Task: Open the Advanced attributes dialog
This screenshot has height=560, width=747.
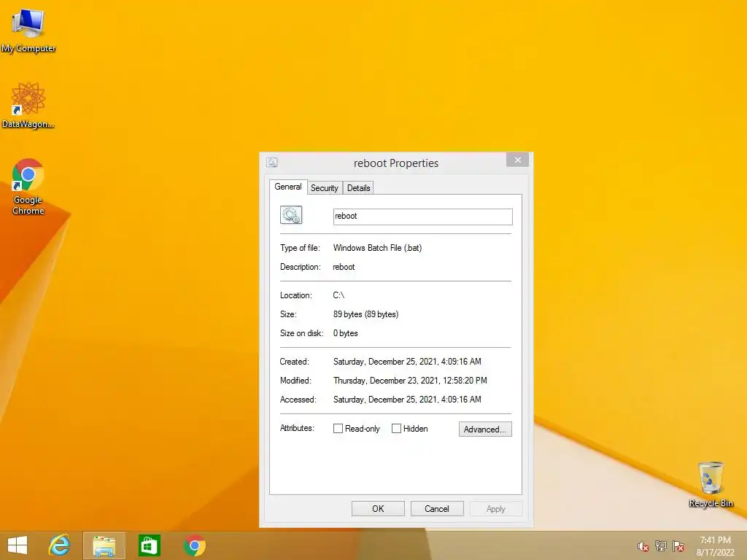Action: (x=485, y=429)
